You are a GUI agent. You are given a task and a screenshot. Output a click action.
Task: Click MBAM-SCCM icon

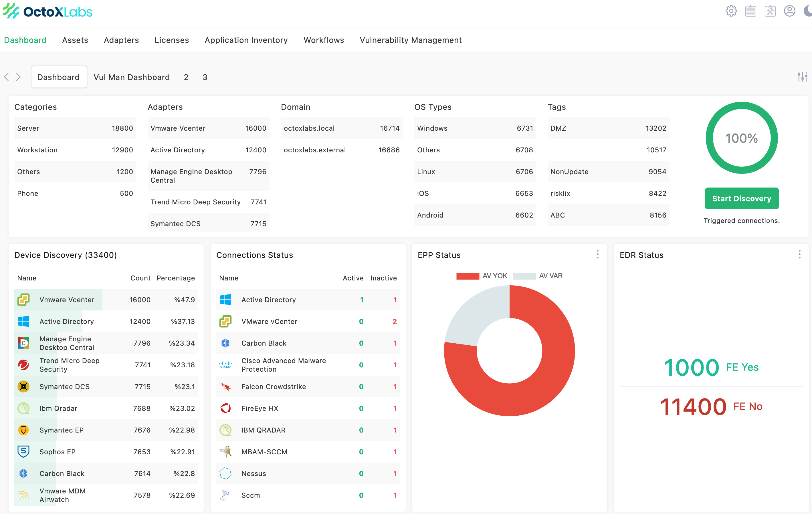pos(225,452)
